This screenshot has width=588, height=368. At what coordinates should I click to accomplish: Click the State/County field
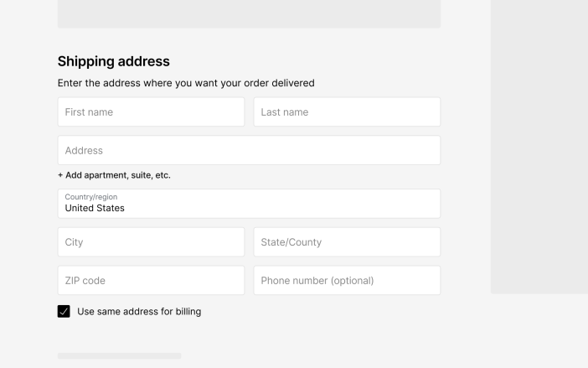point(347,242)
